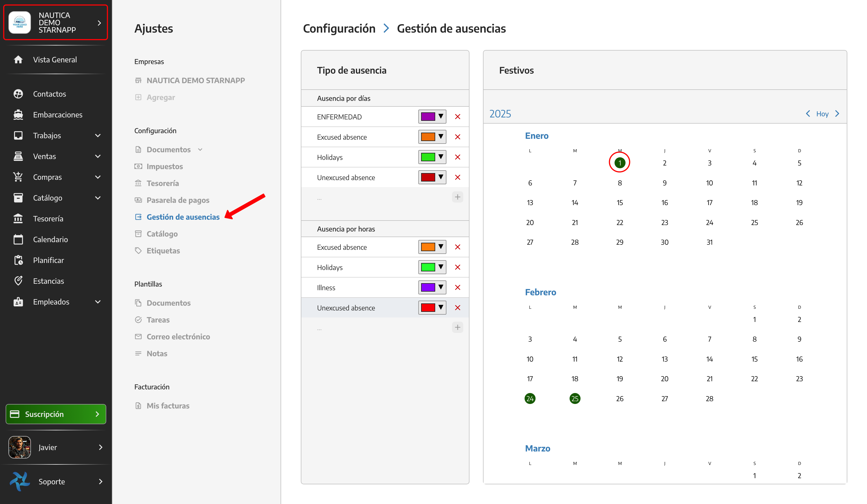The height and width of the screenshot is (504, 867).
Task: Delete hourly Holidays absence type
Action: click(x=458, y=267)
